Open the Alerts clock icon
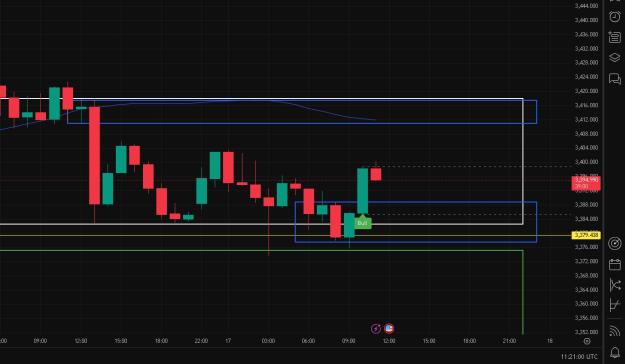The image size is (625, 364). click(615, 17)
